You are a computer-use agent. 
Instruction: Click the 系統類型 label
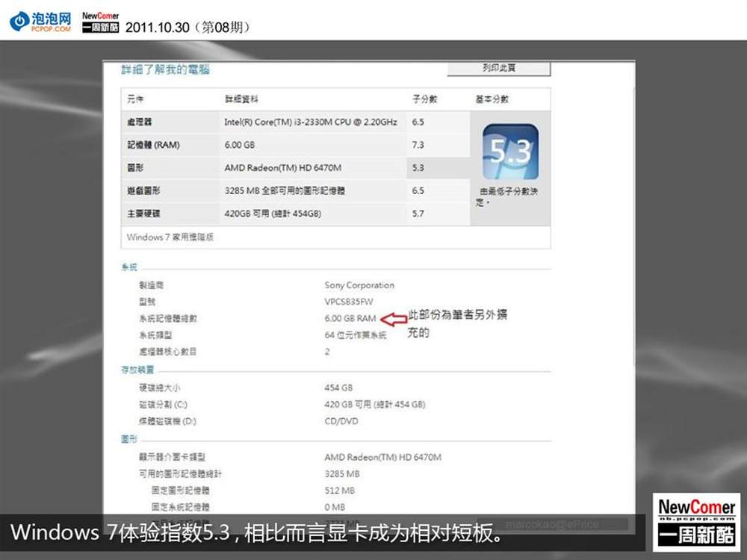tap(155, 335)
